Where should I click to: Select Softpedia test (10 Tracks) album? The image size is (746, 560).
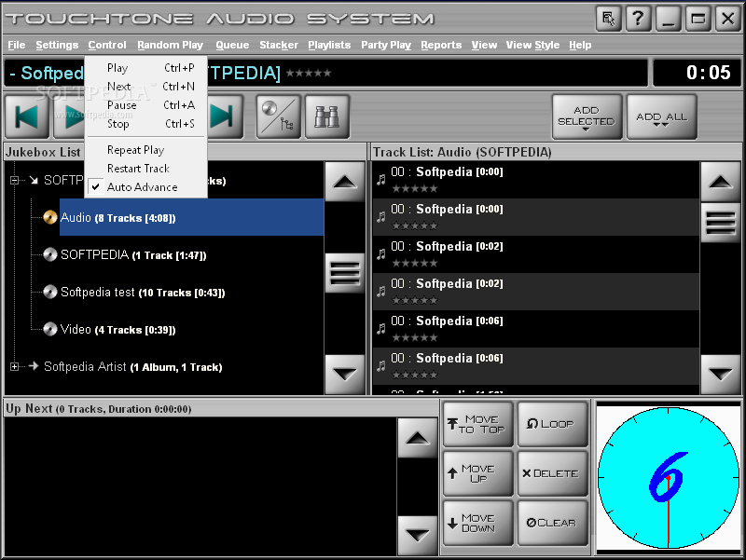(143, 292)
